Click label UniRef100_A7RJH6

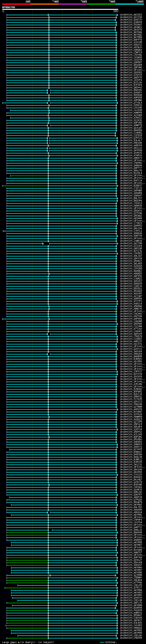131,384
